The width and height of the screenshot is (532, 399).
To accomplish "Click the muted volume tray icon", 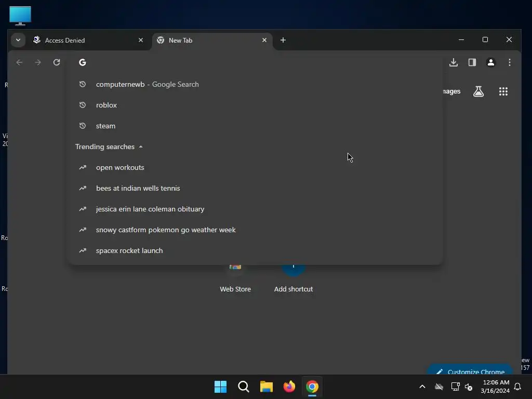I will [469, 387].
